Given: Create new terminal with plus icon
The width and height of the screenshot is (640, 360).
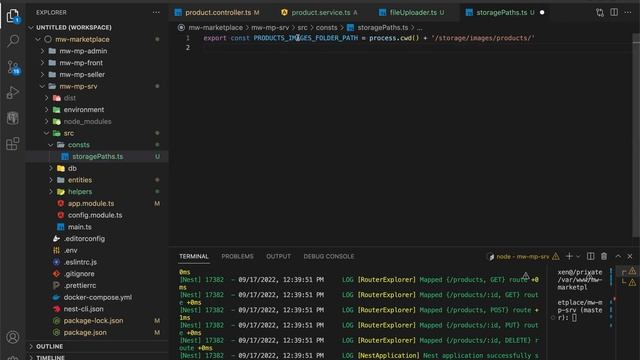Looking at the screenshot, I should coord(569,256).
